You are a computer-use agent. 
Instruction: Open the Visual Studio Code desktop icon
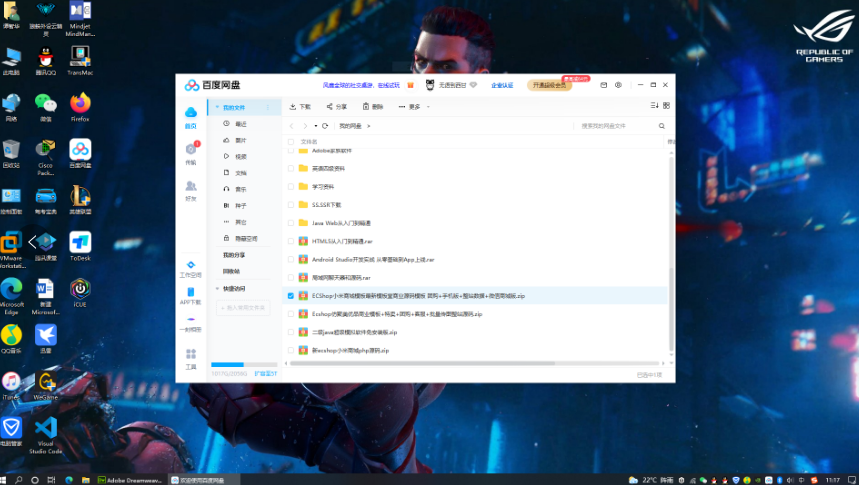coord(45,435)
